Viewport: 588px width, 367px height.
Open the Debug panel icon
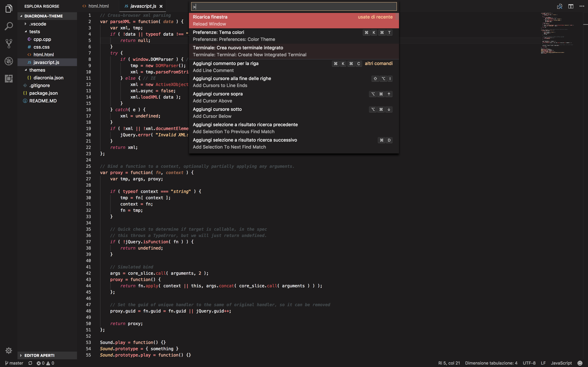click(x=9, y=61)
